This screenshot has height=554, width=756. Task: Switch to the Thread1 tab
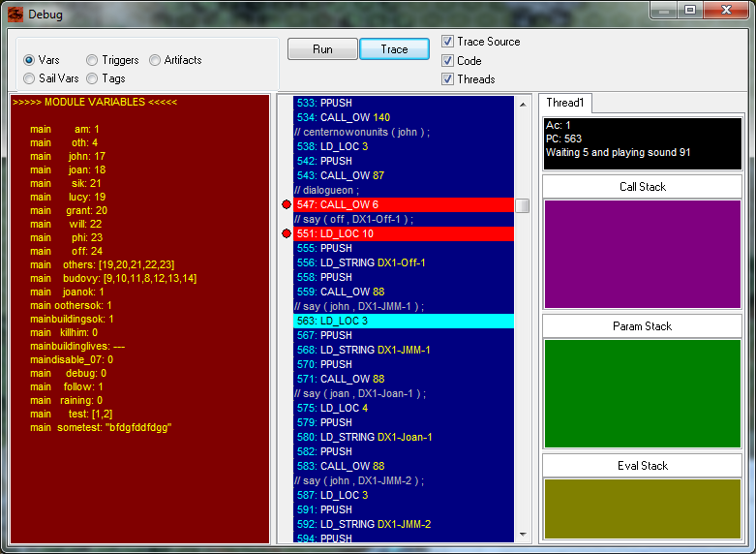565,103
